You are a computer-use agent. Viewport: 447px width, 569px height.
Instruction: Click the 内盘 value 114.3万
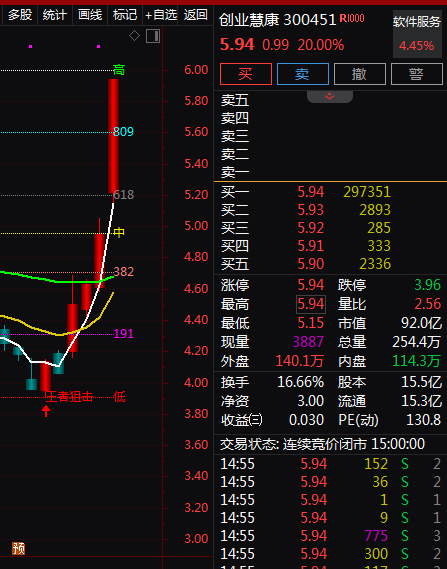tap(417, 361)
